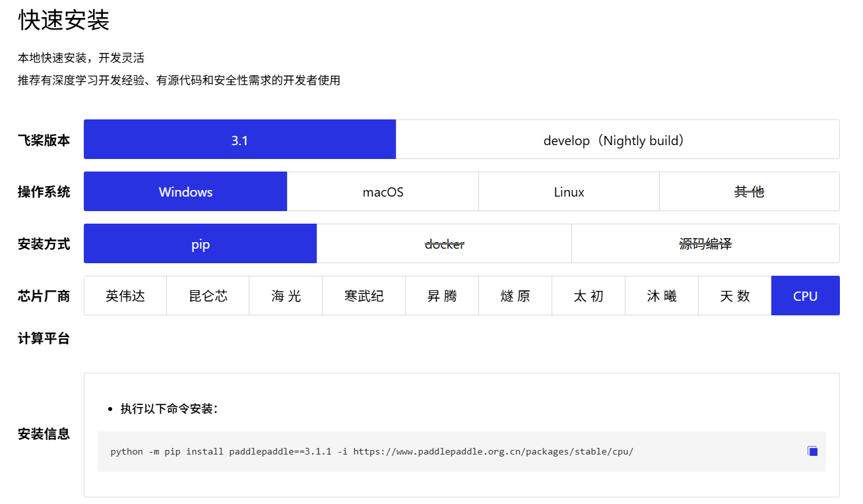Screen dimensions: 863x504
Task: Choose the docker installation option
Action: click(x=444, y=243)
